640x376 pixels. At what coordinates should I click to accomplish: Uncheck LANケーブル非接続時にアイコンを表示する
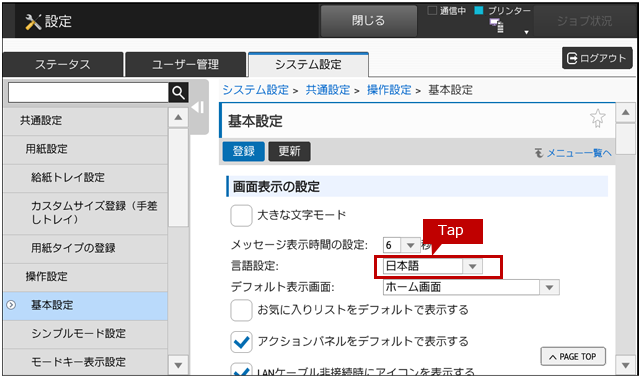[x=241, y=369]
